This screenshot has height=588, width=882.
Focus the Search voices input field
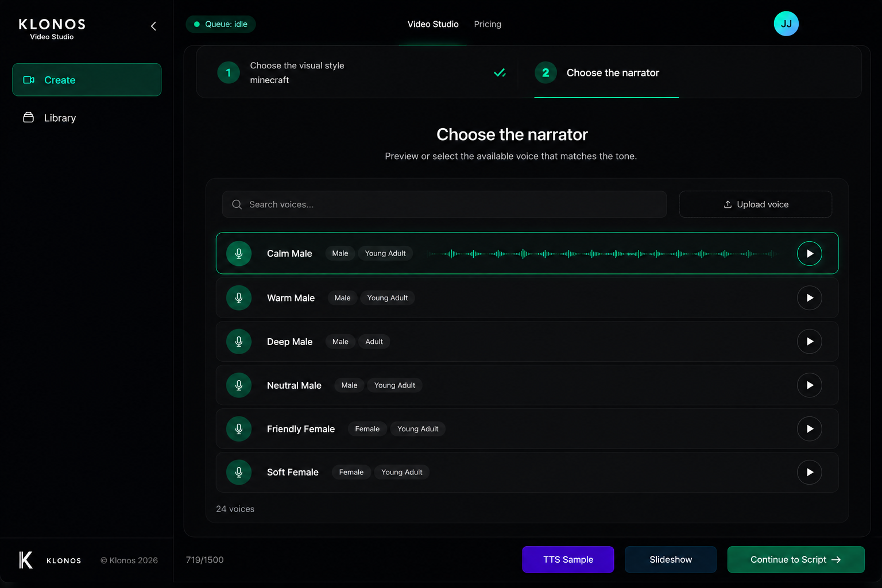coord(444,204)
